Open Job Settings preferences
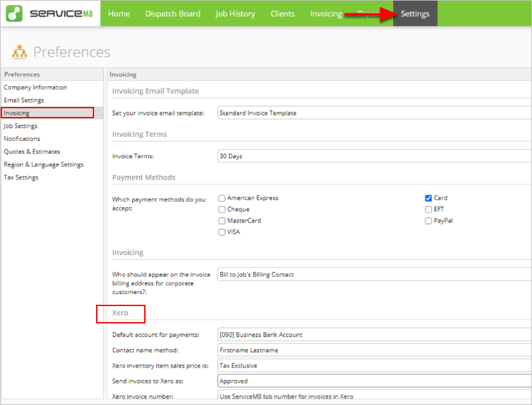This screenshot has width=532, height=405. 20,126
